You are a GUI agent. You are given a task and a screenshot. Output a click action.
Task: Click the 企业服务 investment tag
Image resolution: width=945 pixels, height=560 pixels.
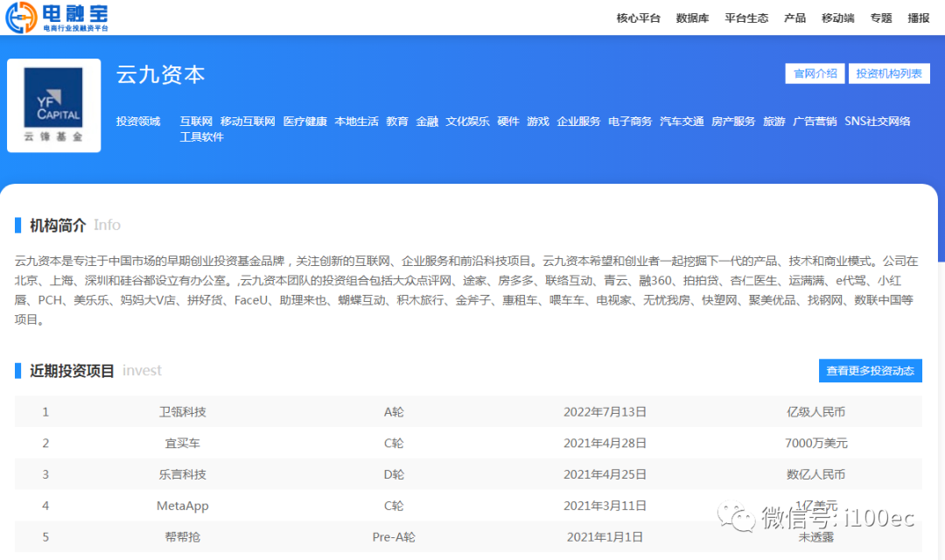point(578,122)
